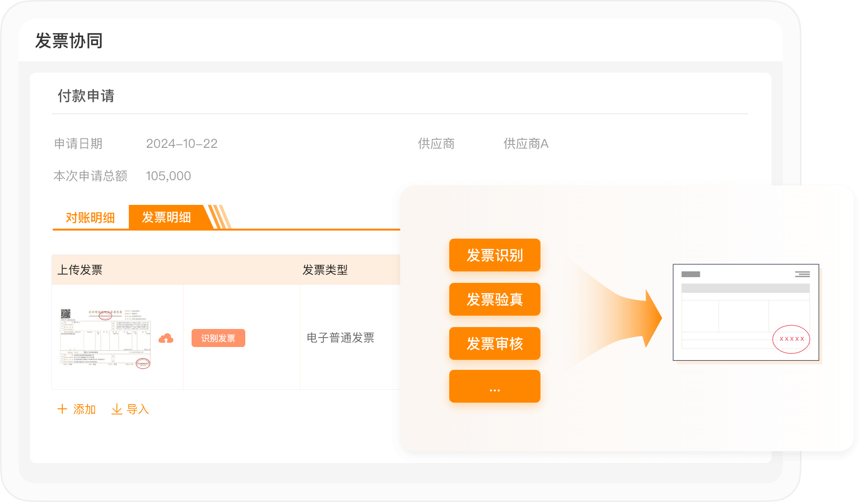Open the uploaded invoice thumbnail
The height and width of the screenshot is (502, 868).
pos(106,338)
